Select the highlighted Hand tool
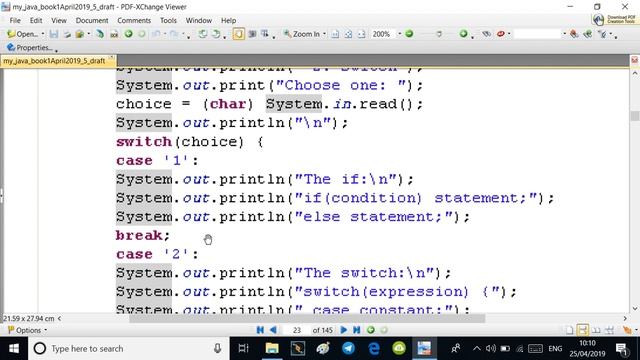Viewport: 640px width, 360px height. (239, 34)
